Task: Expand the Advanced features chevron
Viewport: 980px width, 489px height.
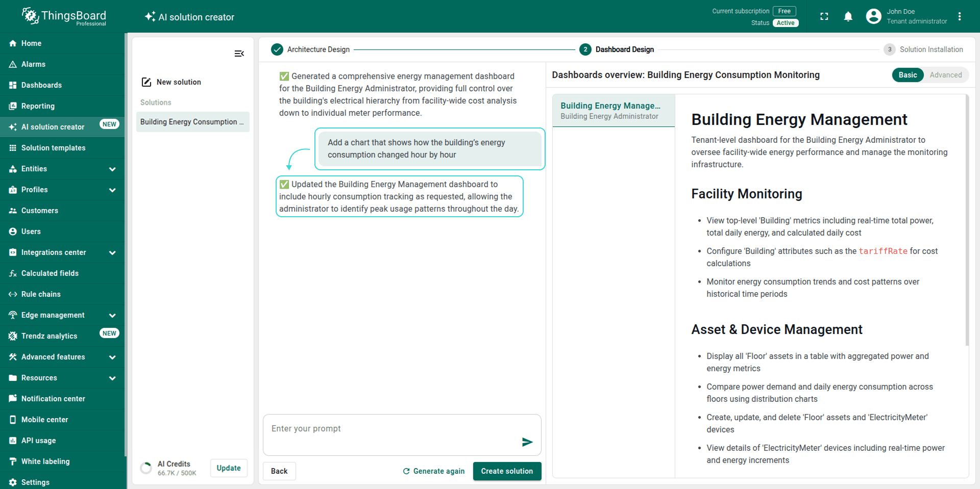Action: pos(112,357)
